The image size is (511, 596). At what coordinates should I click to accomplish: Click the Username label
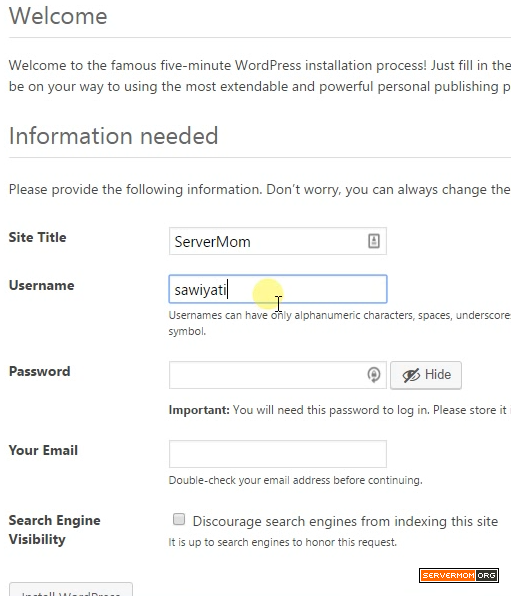pos(42,285)
